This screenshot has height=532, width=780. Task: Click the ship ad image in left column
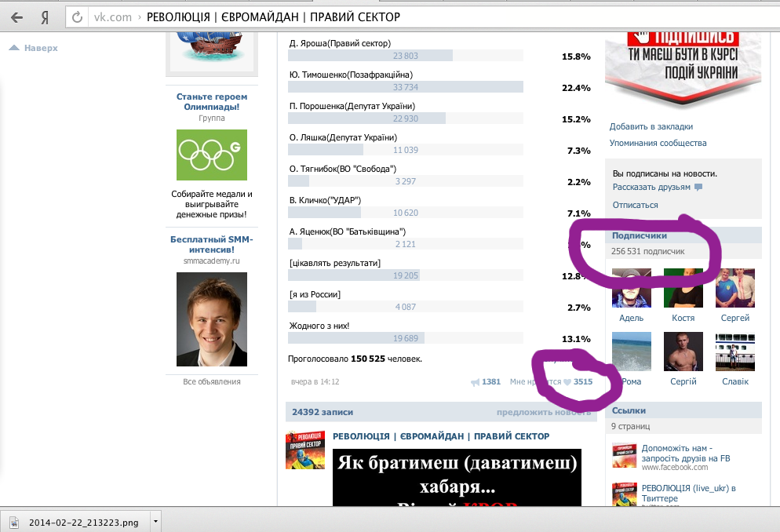click(x=212, y=51)
